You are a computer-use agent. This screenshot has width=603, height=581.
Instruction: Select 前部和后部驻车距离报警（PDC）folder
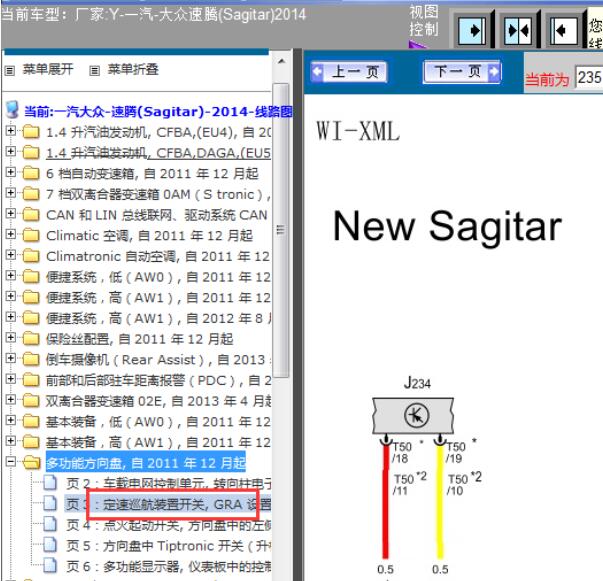point(158,380)
